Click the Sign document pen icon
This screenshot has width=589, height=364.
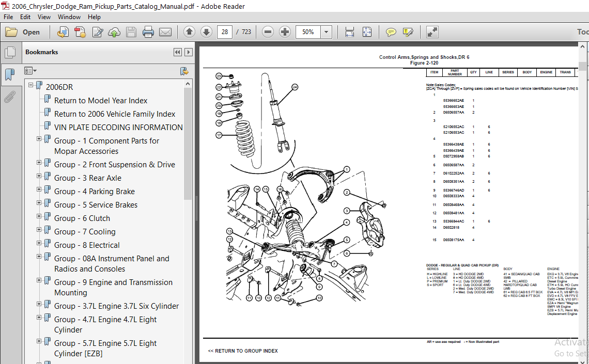click(x=97, y=32)
